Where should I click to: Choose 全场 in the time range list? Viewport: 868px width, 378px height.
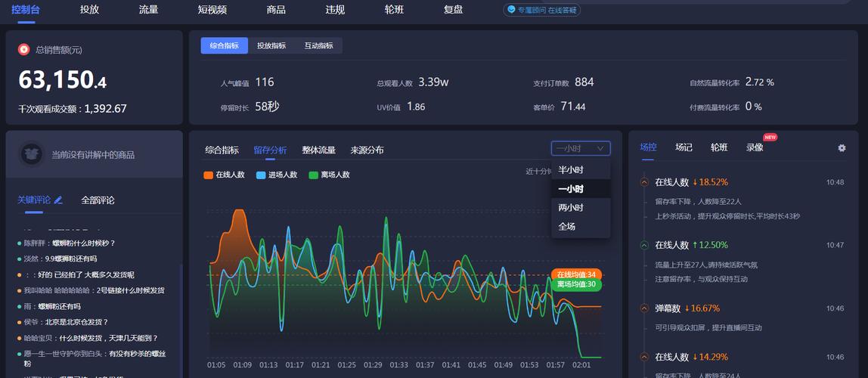[567, 227]
